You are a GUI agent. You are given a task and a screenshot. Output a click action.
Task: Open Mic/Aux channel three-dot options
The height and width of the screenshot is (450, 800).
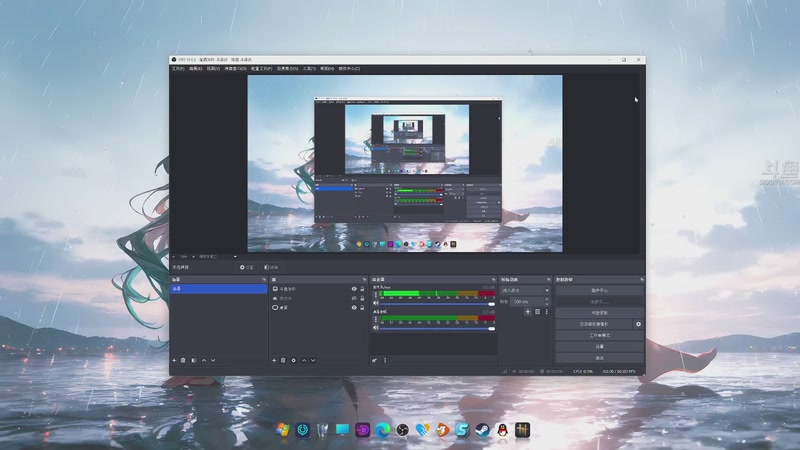(x=376, y=295)
